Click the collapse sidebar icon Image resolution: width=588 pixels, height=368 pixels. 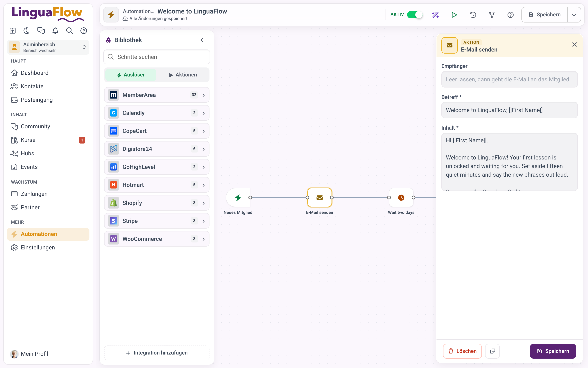tap(13, 31)
